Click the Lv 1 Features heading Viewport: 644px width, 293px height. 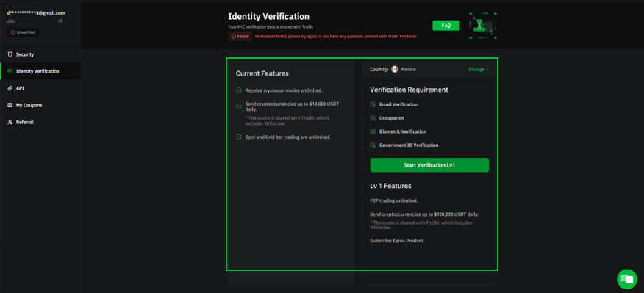coord(390,186)
